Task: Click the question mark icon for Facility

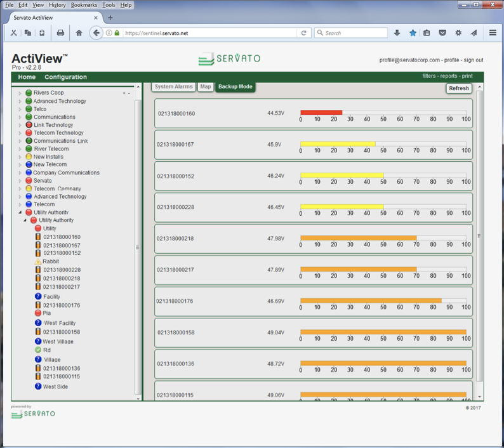Action: pyautogui.click(x=38, y=296)
